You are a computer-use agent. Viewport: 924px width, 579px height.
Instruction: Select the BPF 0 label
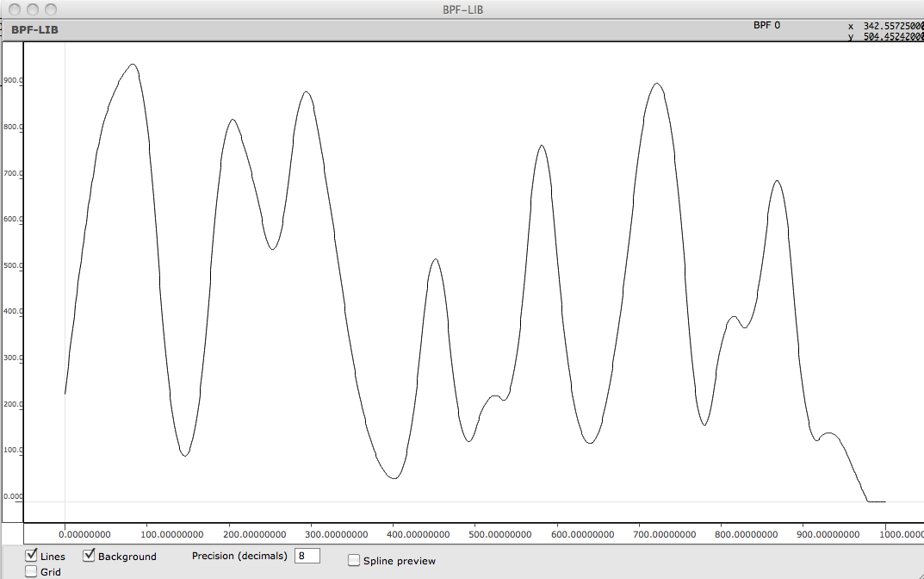click(766, 26)
